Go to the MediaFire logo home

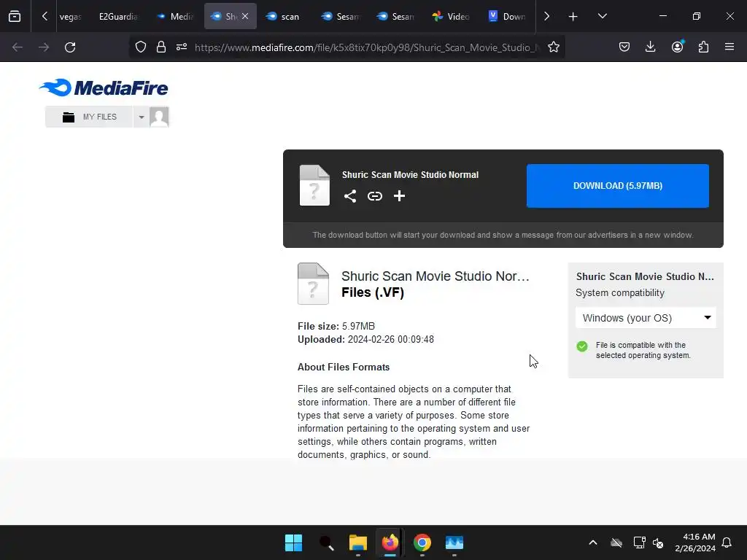click(x=104, y=87)
